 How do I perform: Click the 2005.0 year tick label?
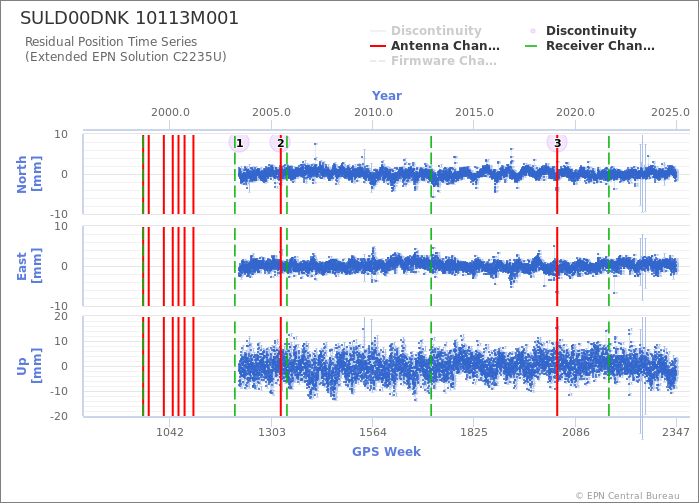(271, 112)
